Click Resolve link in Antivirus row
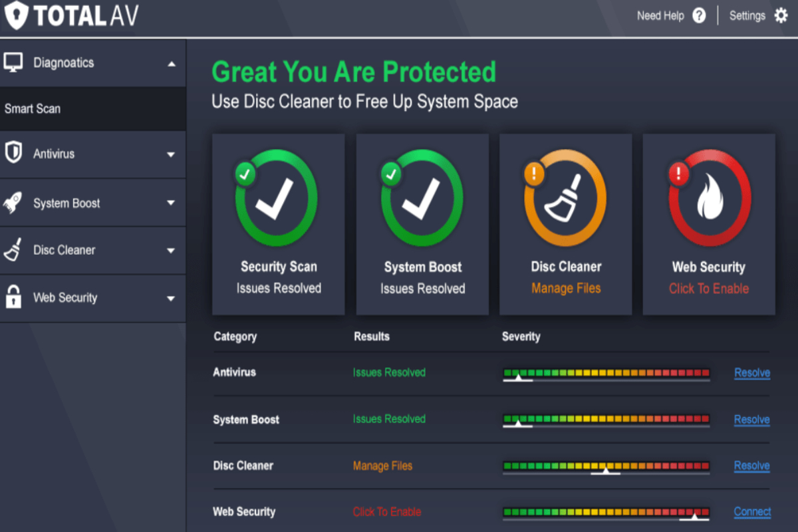 (x=752, y=373)
